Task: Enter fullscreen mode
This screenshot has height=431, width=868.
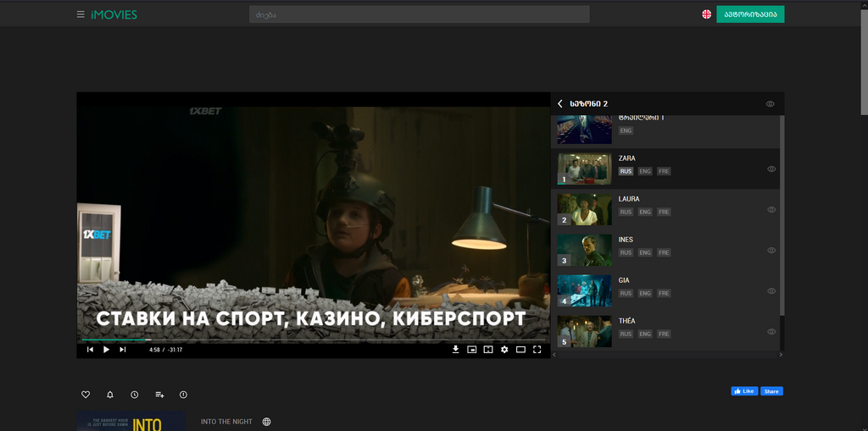Action: tap(537, 349)
